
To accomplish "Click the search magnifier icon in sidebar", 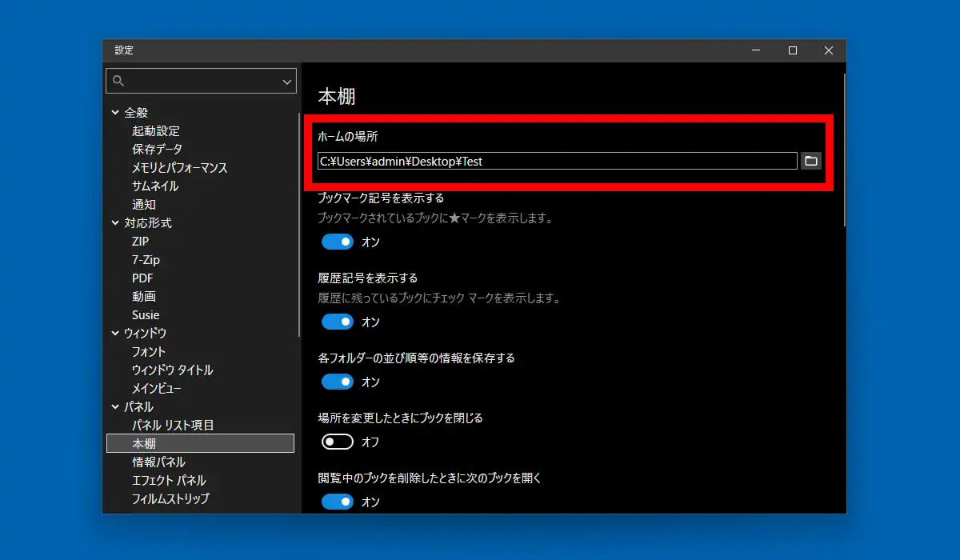I will (118, 81).
